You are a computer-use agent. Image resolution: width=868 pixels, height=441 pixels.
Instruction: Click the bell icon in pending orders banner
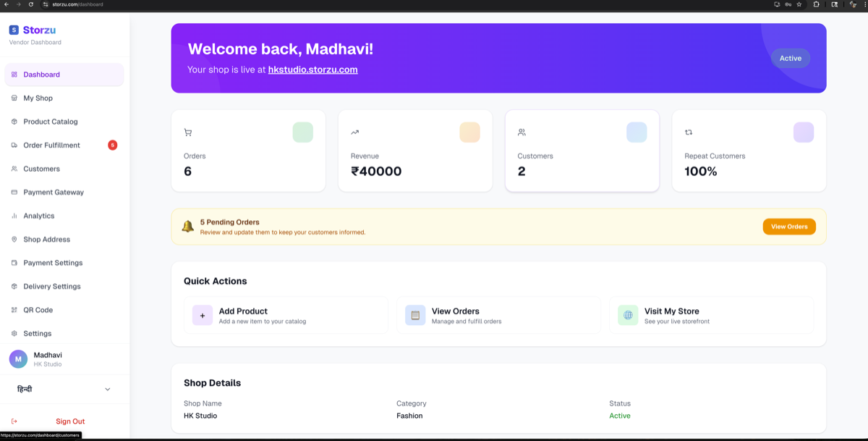pos(187,226)
